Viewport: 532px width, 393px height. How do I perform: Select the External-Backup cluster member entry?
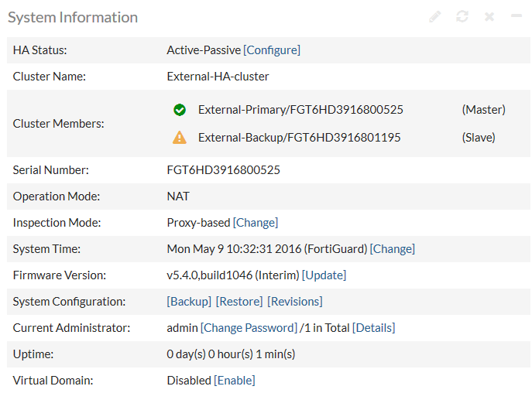pos(299,138)
